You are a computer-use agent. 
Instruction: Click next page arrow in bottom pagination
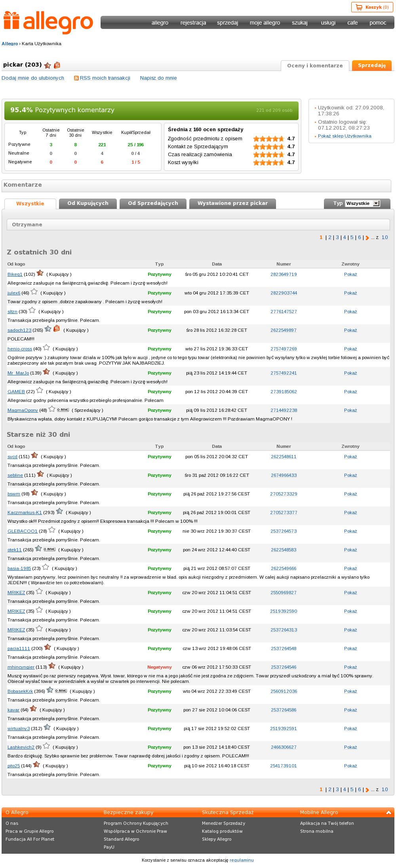pos(367,790)
